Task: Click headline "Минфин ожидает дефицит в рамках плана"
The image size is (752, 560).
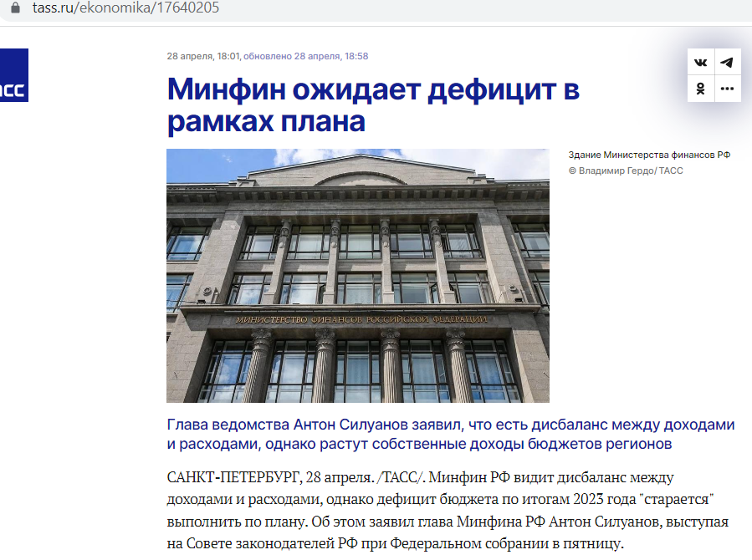Action: click(x=373, y=105)
